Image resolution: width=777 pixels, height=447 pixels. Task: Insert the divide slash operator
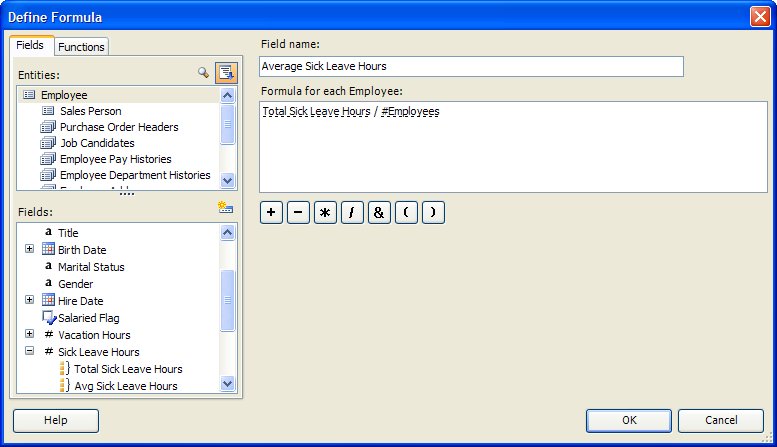pos(352,213)
